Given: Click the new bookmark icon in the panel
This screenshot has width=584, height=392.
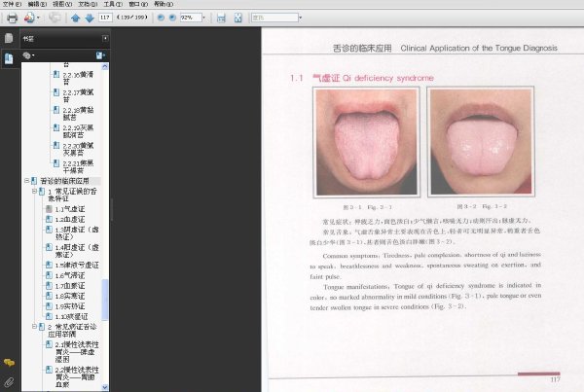Looking at the screenshot, I should pyautogui.click(x=100, y=55).
